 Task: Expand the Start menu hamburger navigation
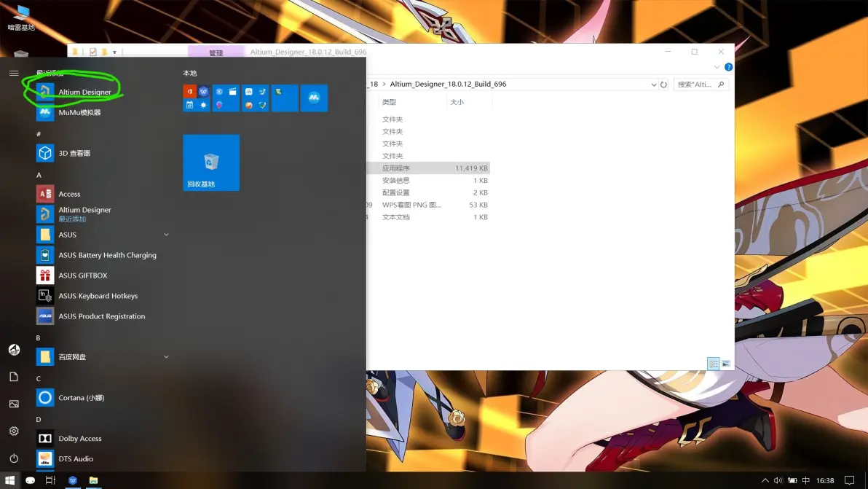[14, 73]
